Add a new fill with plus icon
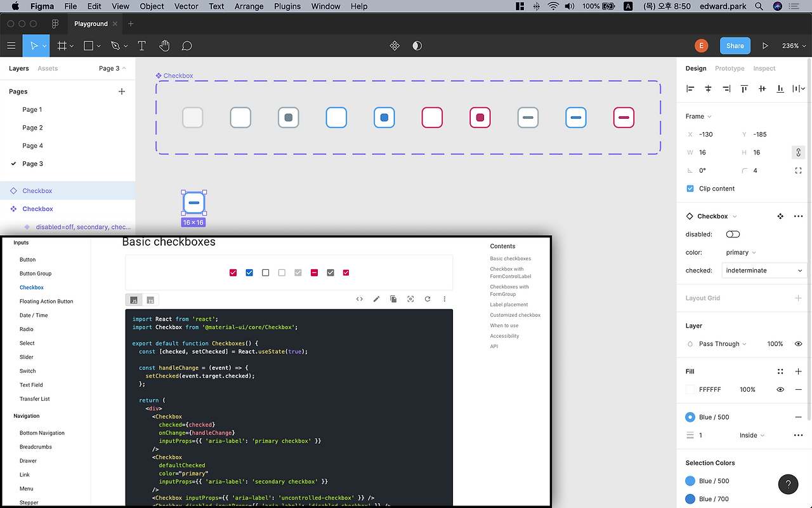The height and width of the screenshot is (508, 812). [798, 371]
